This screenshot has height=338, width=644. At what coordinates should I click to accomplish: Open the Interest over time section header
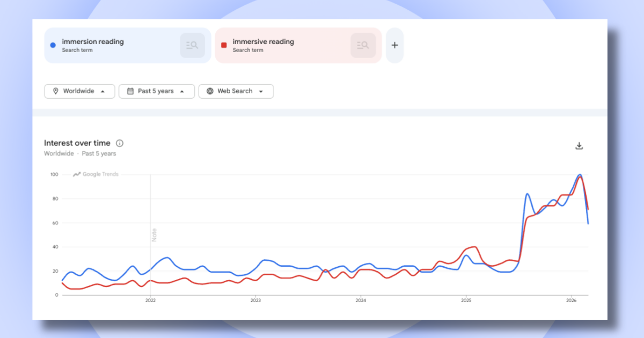tap(76, 143)
